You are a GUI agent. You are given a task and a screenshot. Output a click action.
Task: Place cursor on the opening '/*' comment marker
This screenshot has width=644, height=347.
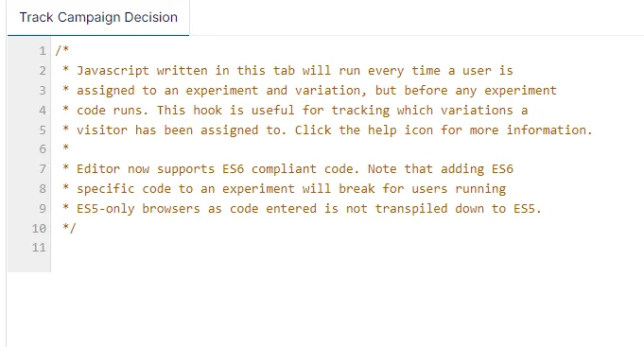click(62, 50)
